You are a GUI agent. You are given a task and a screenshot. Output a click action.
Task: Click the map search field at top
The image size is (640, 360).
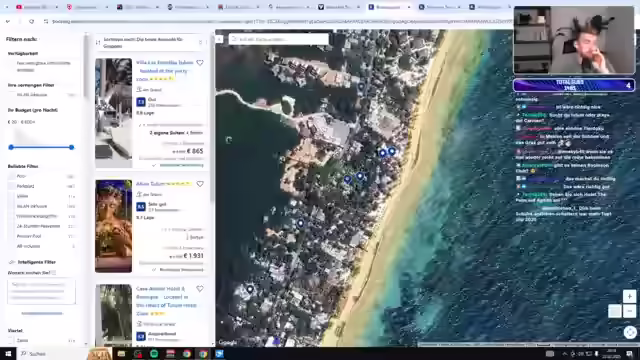click(x=279, y=39)
